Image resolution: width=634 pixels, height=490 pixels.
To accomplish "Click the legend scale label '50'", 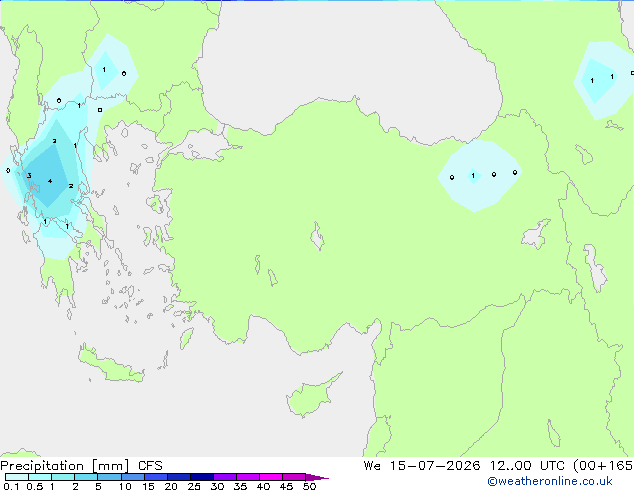I will pos(309,486).
